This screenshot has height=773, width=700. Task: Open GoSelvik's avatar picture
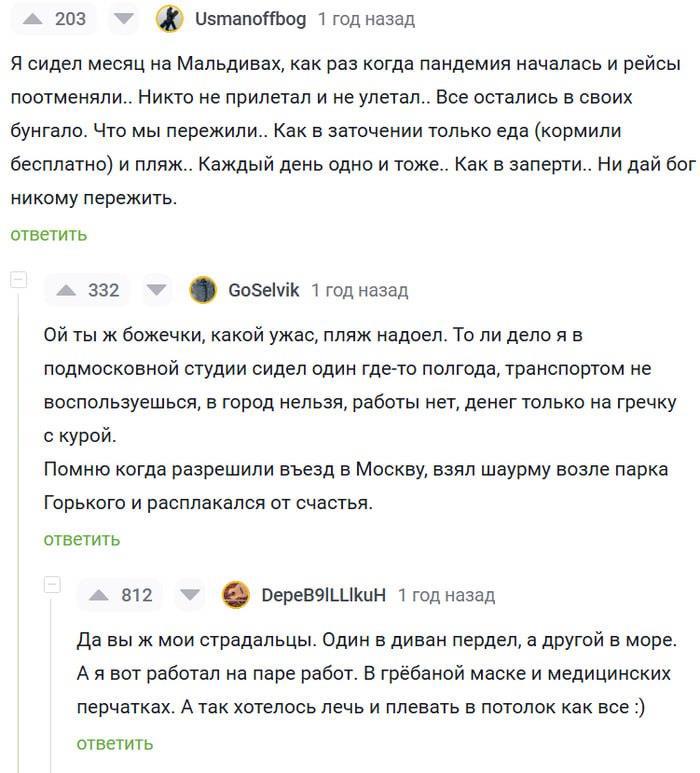[203, 290]
